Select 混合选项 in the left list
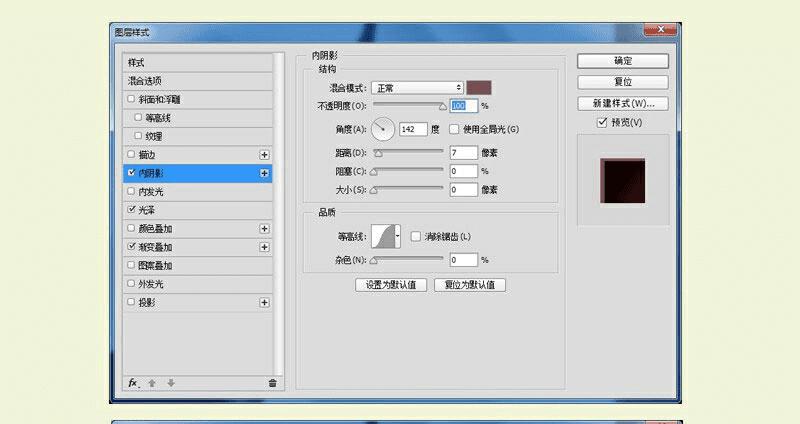This screenshot has width=800, height=424. point(198,81)
